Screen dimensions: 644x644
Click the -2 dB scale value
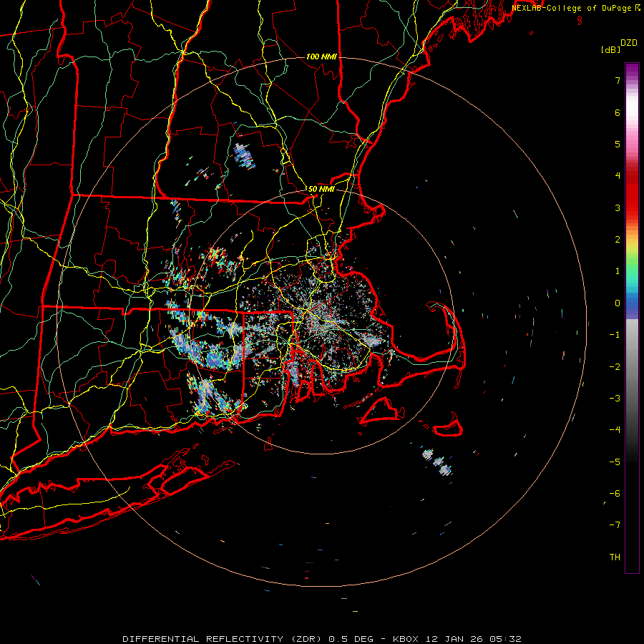click(615, 366)
